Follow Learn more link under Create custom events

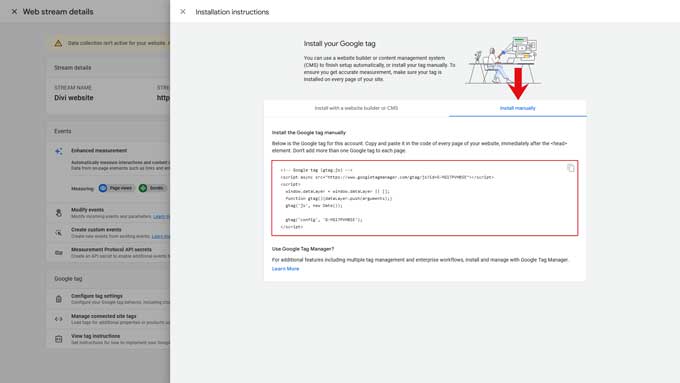[160, 236]
